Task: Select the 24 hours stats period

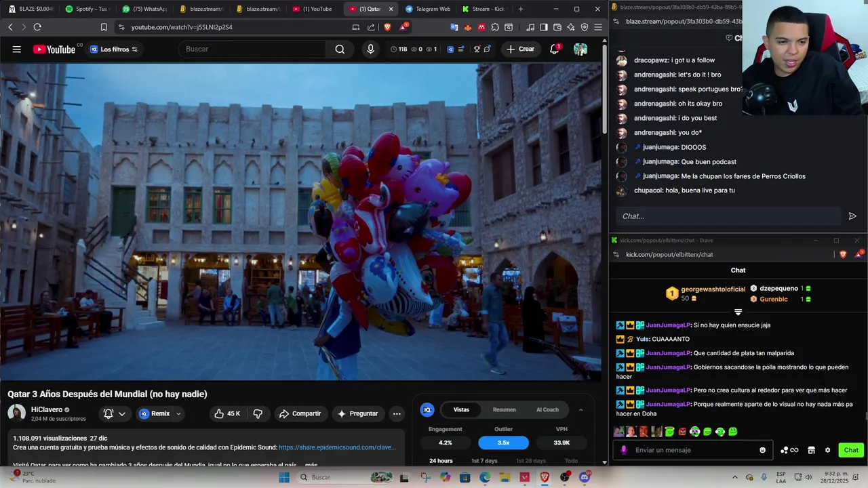Action: coord(441,461)
